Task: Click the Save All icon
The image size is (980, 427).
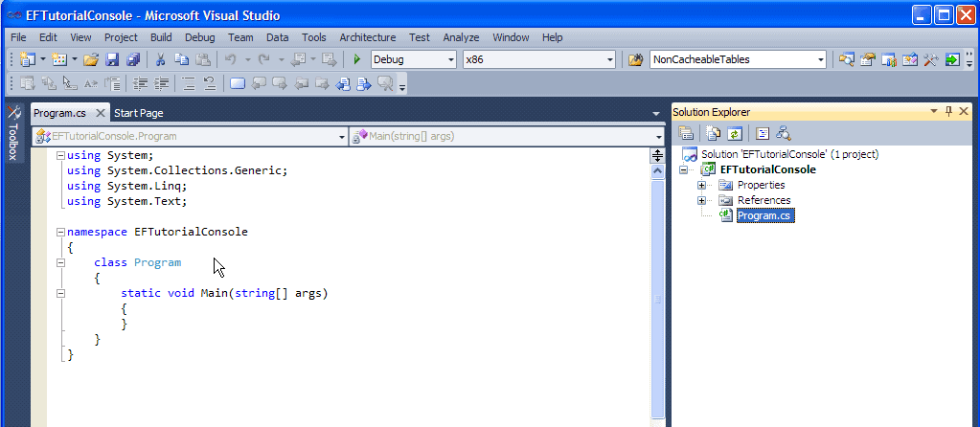Action: point(133,59)
